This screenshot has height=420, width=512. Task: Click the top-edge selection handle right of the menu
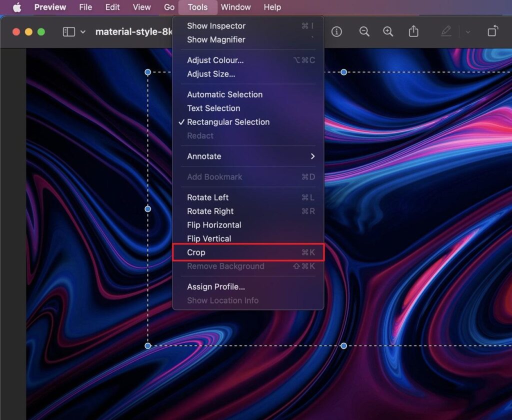343,72
